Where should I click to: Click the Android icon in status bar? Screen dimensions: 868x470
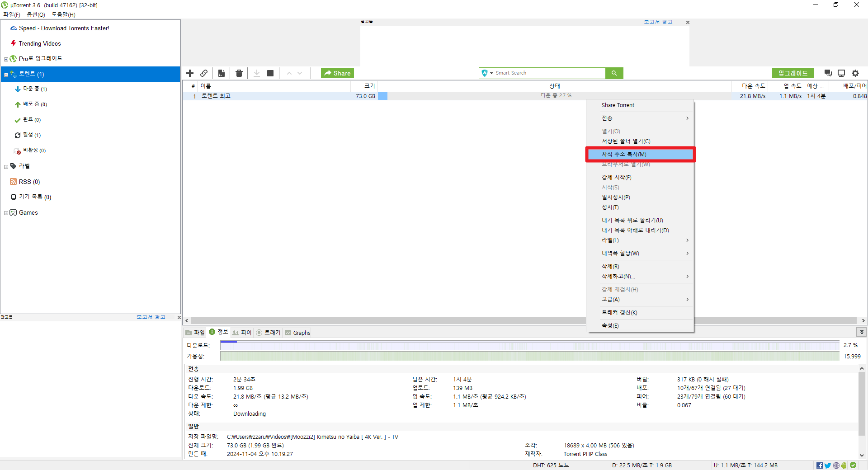844,465
